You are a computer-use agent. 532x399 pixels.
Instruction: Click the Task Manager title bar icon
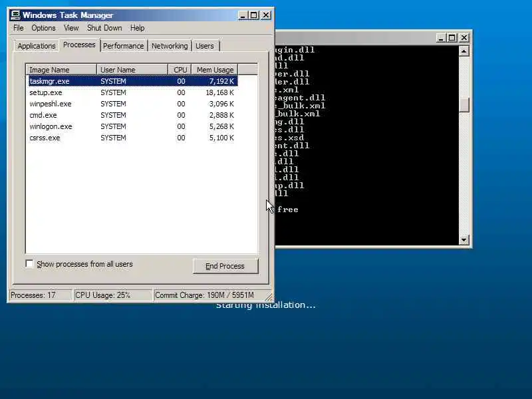coord(15,15)
